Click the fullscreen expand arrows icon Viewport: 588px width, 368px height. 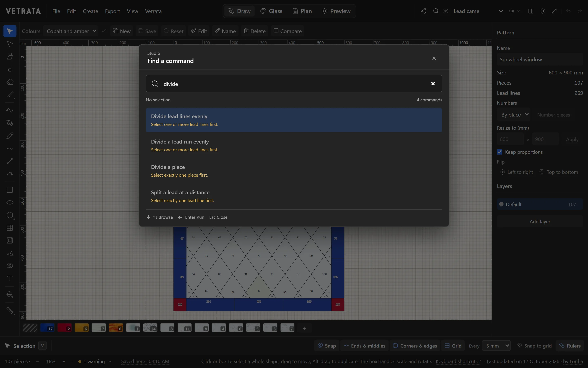point(554,11)
